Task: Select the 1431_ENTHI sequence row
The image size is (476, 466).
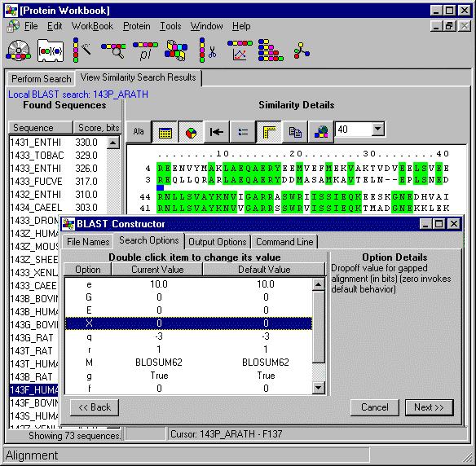Action: (58, 143)
